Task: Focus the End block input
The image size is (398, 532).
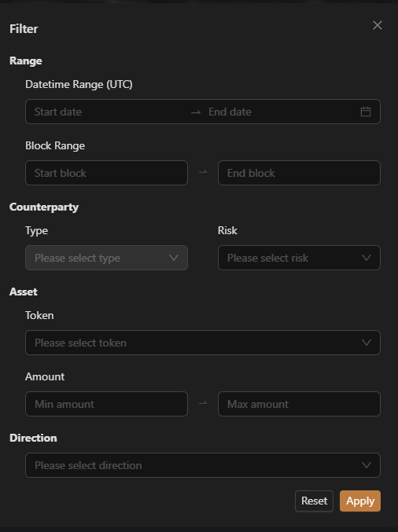Action: click(x=299, y=173)
